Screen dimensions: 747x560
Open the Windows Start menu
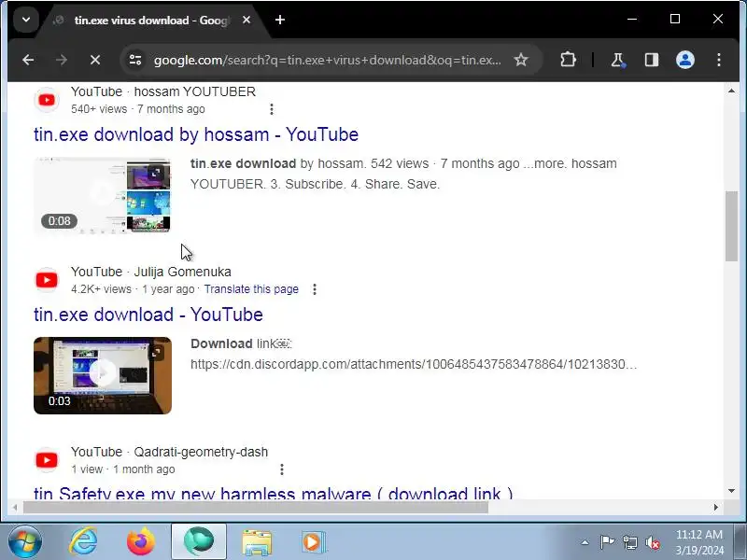pyautogui.click(x=25, y=542)
